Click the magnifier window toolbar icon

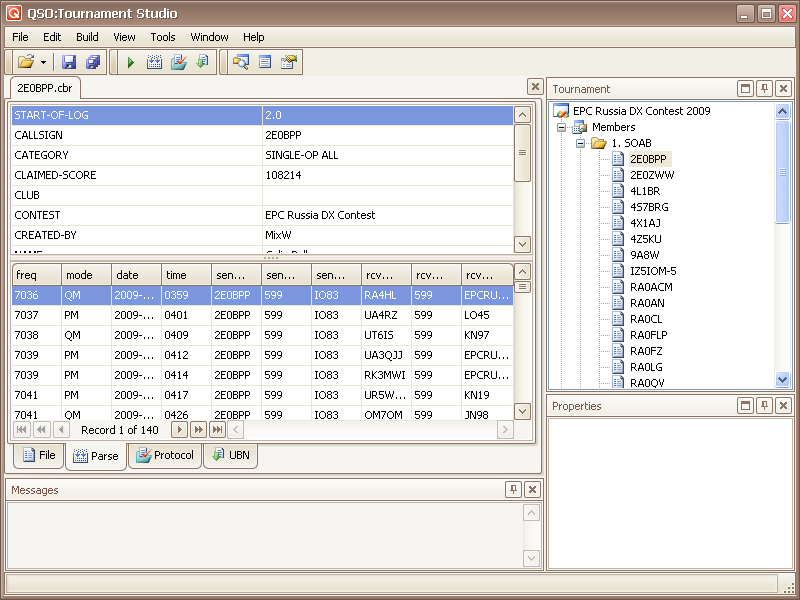click(x=241, y=62)
